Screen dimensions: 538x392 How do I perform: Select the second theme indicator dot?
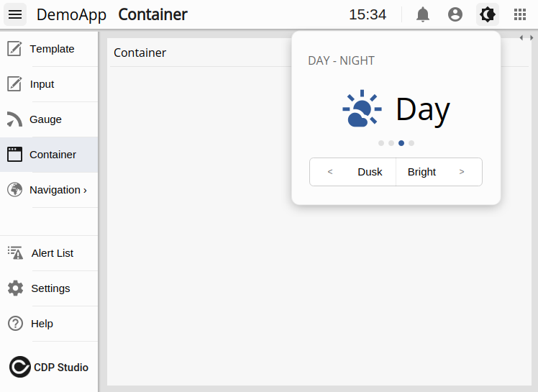click(391, 143)
